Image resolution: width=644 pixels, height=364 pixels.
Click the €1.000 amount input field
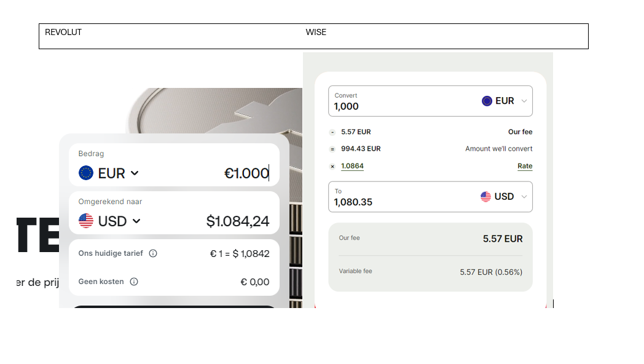click(x=246, y=173)
